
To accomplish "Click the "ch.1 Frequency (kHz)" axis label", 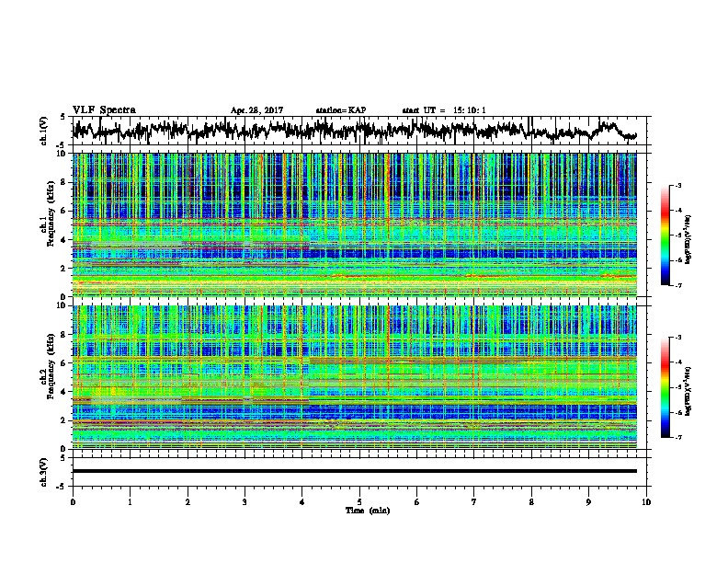I will (49, 214).
